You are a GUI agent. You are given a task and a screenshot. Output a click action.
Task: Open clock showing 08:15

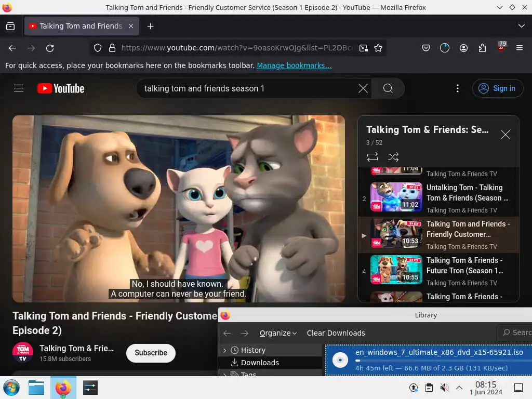pos(486,388)
